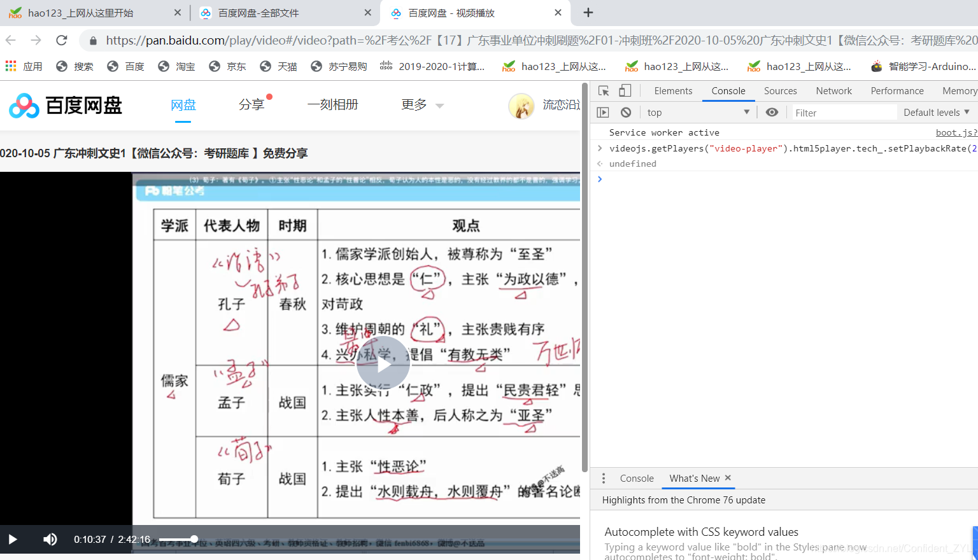Open the DevTools Memory tab
978x560 pixels.
(x=960, y=91)
